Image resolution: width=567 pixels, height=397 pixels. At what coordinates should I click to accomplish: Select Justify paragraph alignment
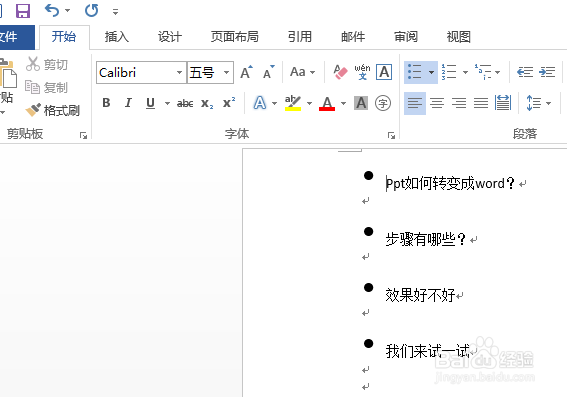[481, 103]
